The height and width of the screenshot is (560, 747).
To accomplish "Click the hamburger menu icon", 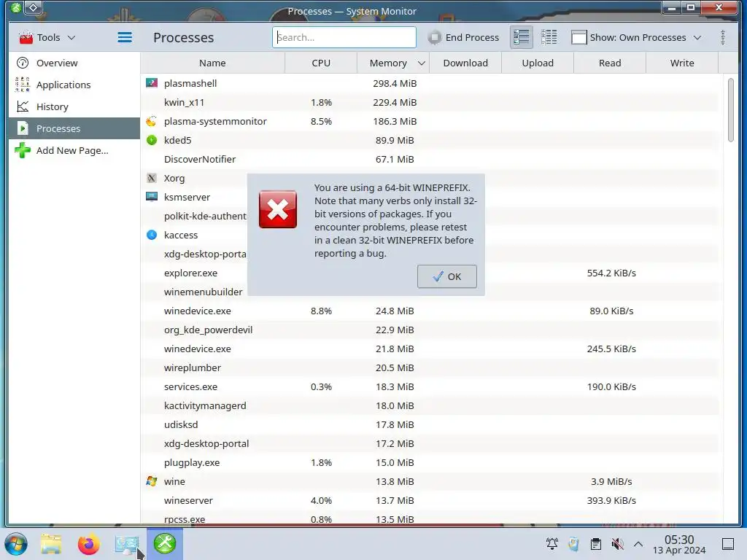I will coord(125,37).
